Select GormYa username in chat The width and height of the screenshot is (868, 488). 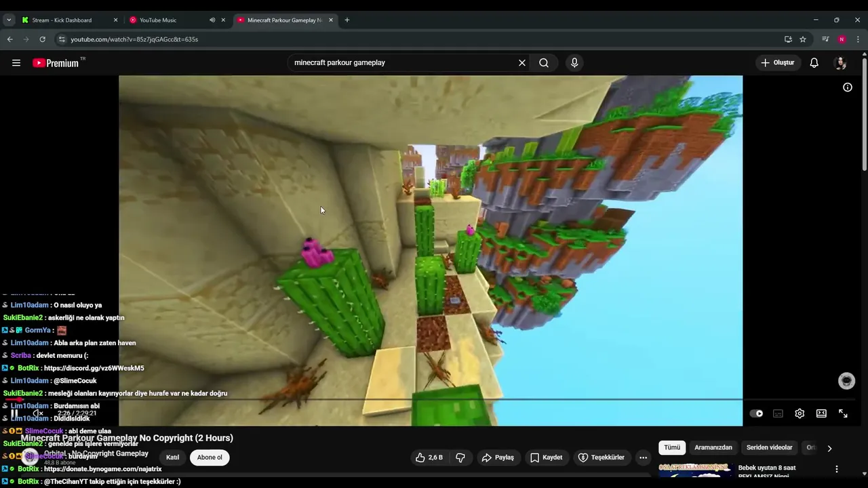tap(38, 331)
